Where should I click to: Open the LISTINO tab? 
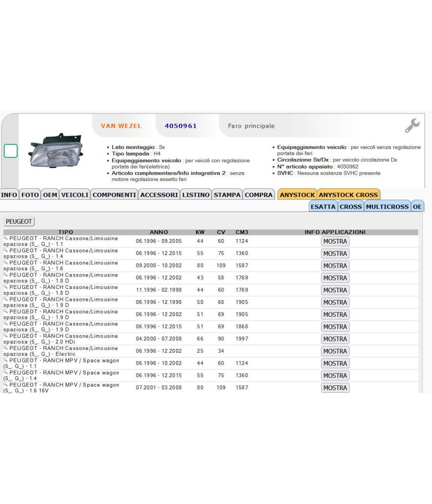click(196, 195)
